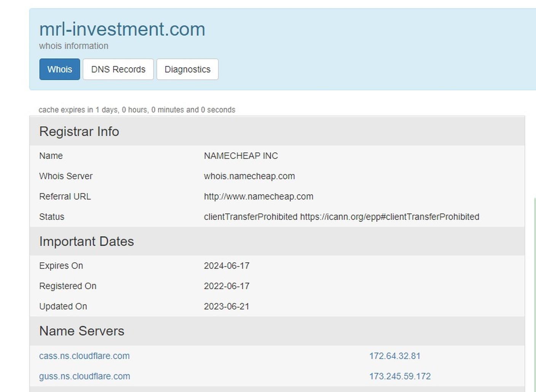Screen dimensions: 536x392
Task: Select the expiry date 2024-06-17
Action: point(227,266)
